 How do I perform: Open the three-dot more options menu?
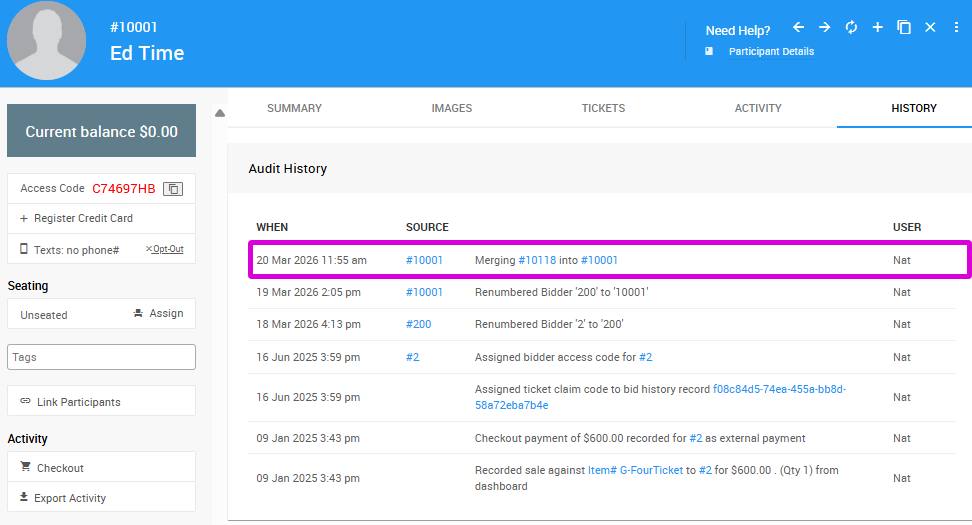coord(956,28)
